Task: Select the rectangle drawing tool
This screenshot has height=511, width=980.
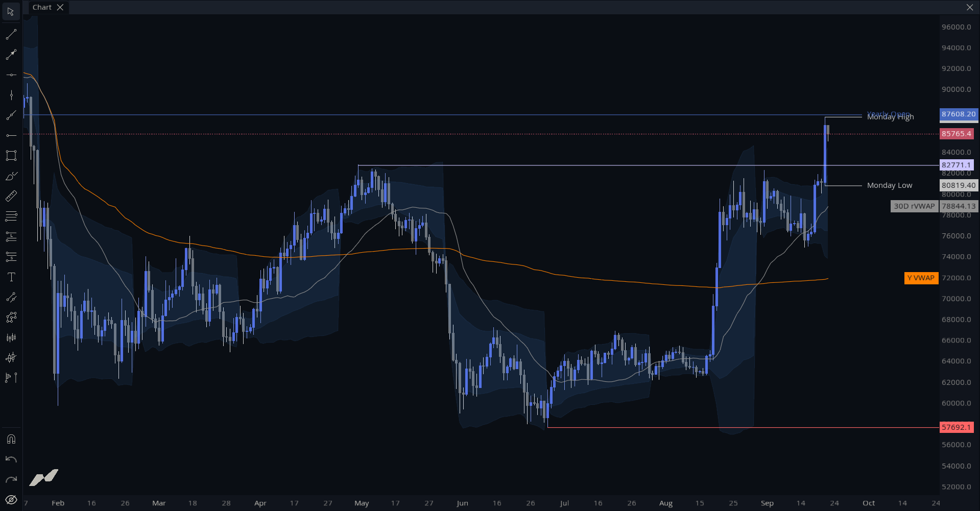Action: click(11, 156)
